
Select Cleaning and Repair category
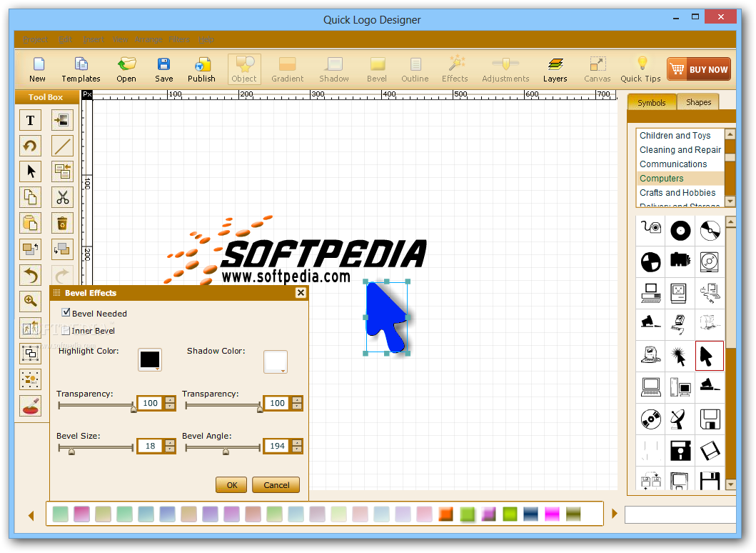click(x=680, y=150)
